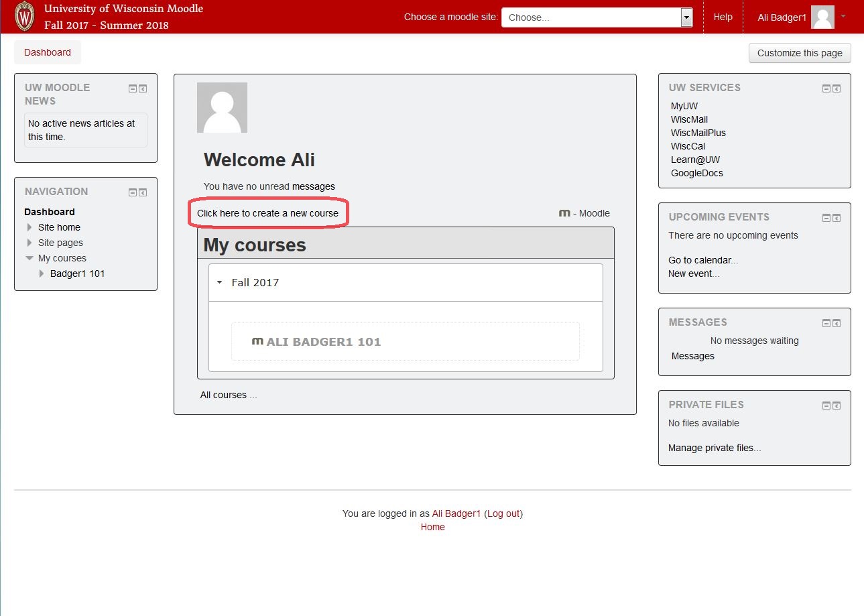Open the Help menu in header
Screen dimensions: 864x616
point(723,17)
